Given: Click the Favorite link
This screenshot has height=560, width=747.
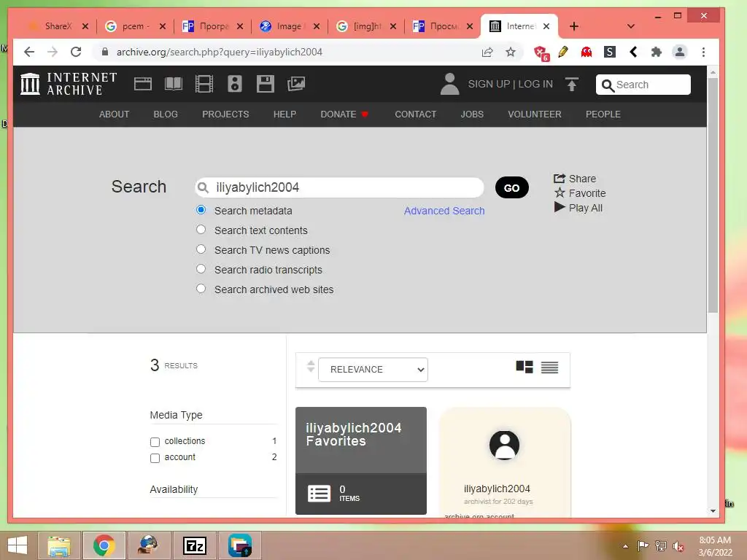Looking at the screenshot, I should pyautogui.click(x=580, y=192).
